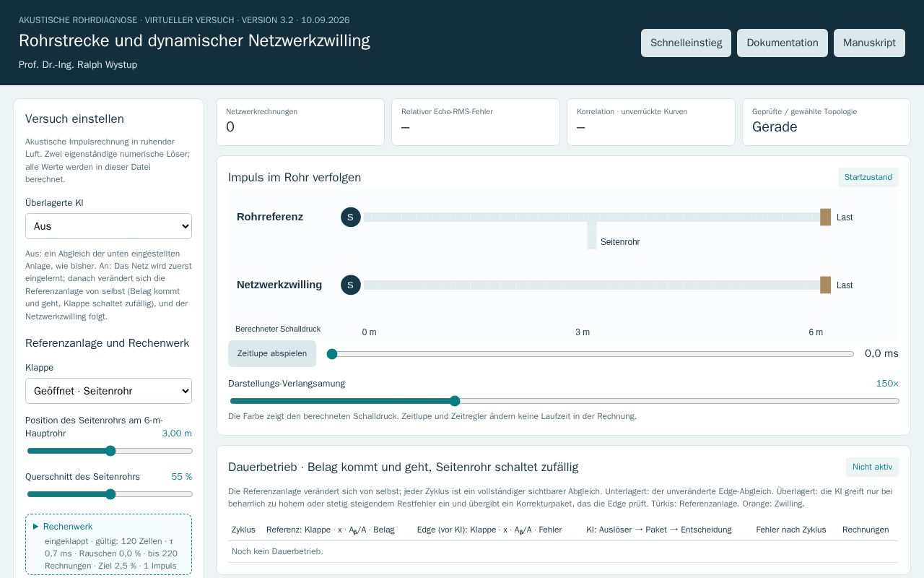Screen dimensions: 924x578
Task: Adjust the Seitenrohr position slider
Action: (x=110, y=451)
